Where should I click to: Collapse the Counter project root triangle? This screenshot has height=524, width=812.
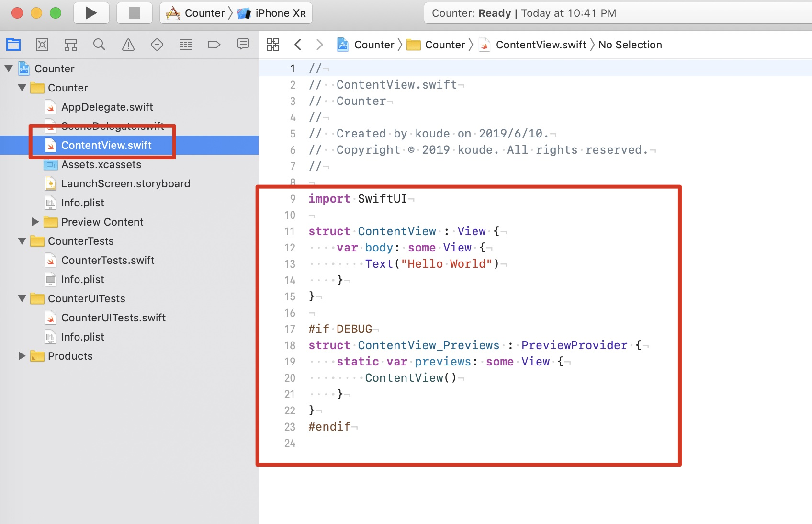(x=9, y=68)
